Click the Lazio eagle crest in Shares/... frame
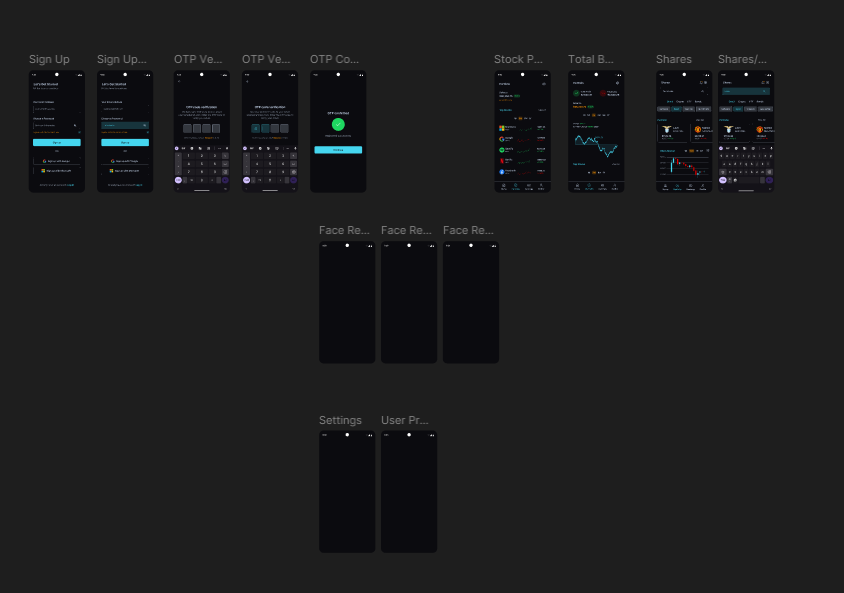The image size is (844, 593). (728, 130)
